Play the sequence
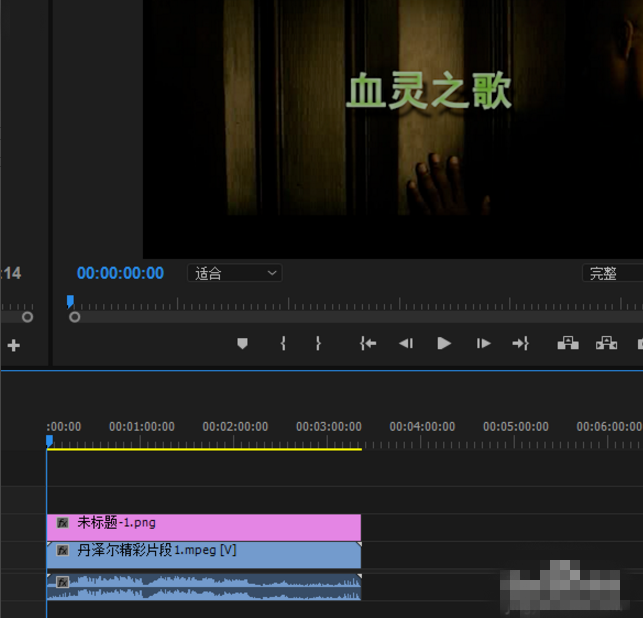Image resolution: width=643 pixels, height=618 pixels. click(444, 343)
